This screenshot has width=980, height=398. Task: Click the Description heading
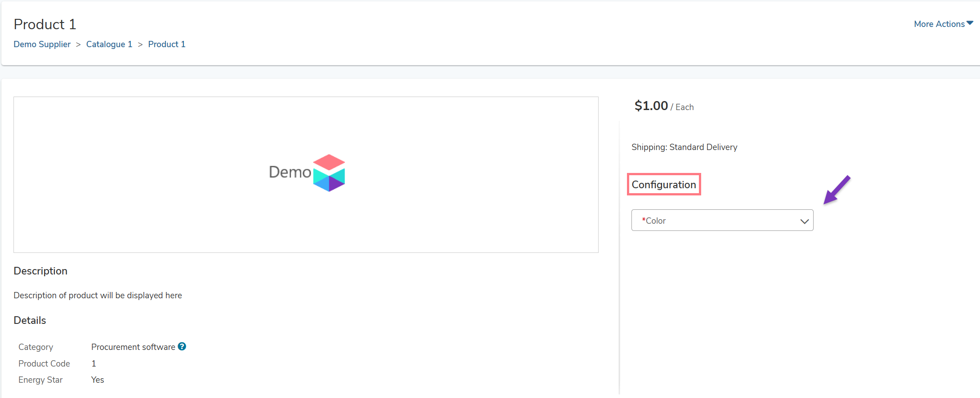click(x=40, y=271)
